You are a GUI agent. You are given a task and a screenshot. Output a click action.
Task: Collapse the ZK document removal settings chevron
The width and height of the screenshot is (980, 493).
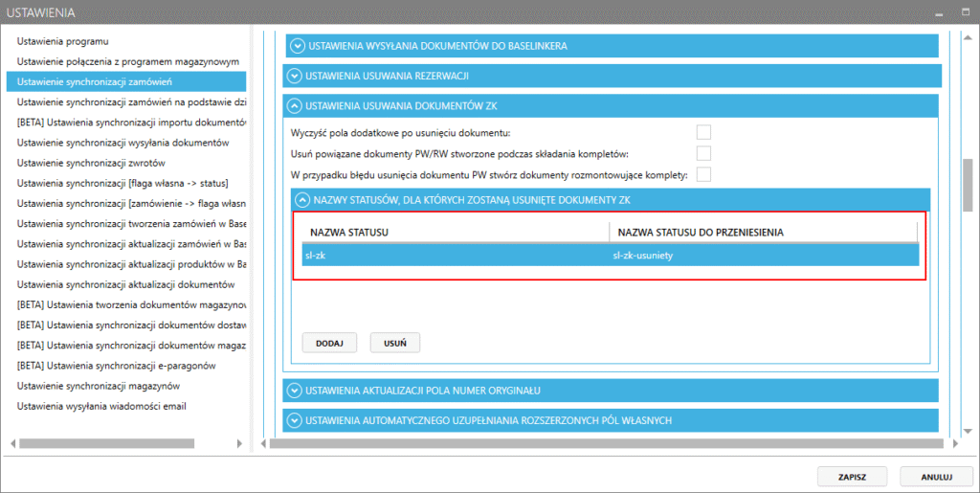(297, 105)
